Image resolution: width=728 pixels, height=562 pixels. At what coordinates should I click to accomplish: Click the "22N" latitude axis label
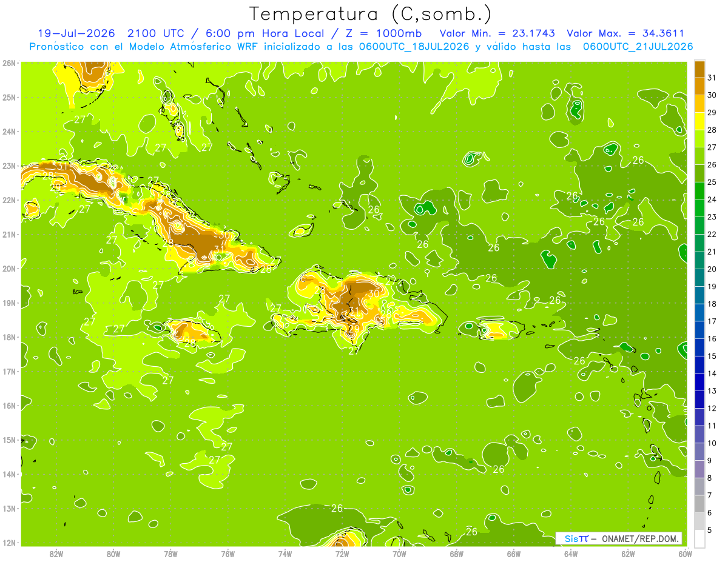tap(8, 199)
